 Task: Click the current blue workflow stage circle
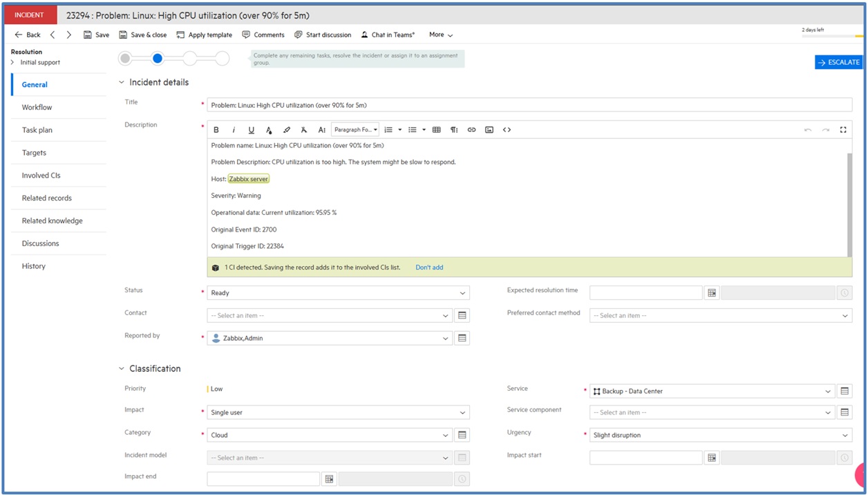tap(158, 59)
